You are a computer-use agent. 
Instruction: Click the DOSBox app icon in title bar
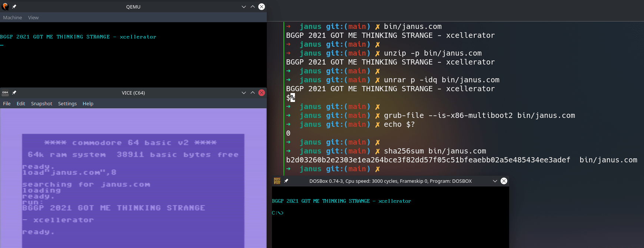coord(277,181)
